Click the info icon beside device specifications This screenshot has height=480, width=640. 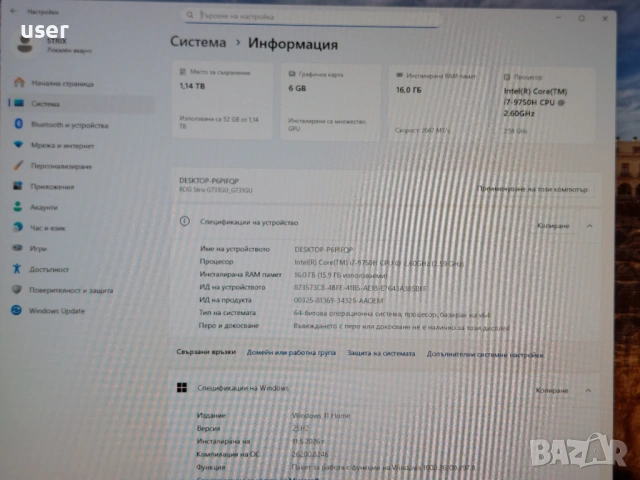[184, 221]
